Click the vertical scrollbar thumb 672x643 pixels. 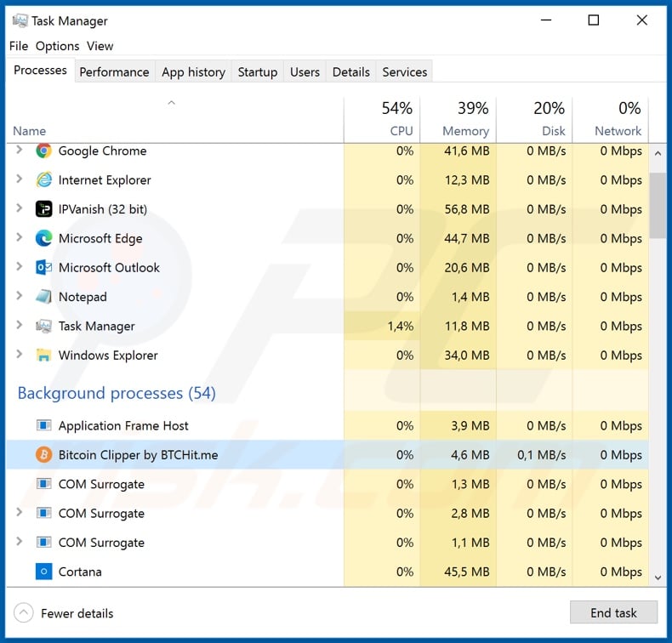tap(658, 206)
